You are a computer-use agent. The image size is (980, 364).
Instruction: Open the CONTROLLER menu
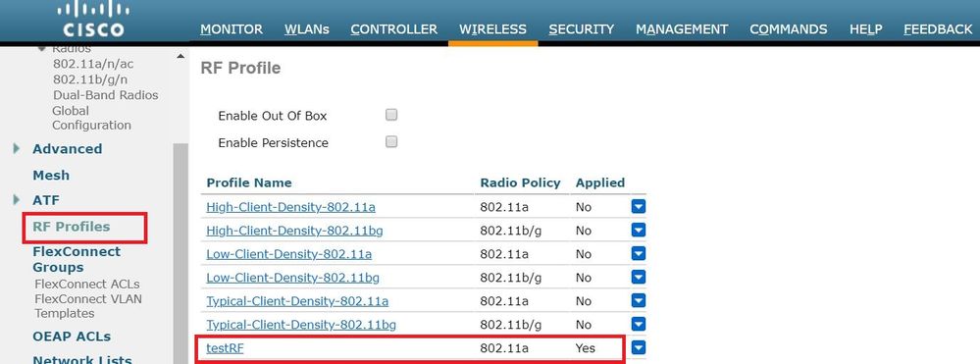tap(393, 29)
